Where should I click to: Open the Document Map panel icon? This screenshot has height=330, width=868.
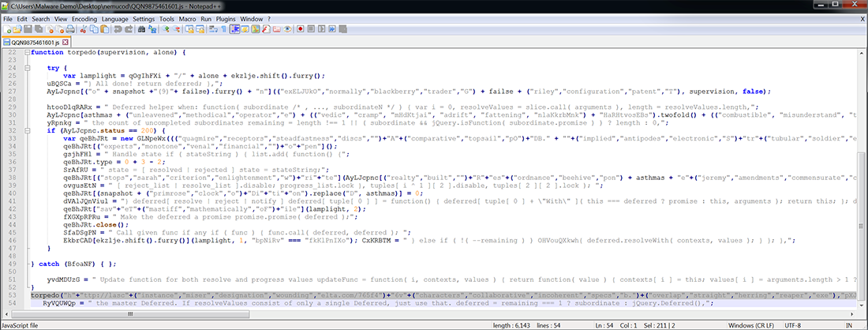(255, 28)
